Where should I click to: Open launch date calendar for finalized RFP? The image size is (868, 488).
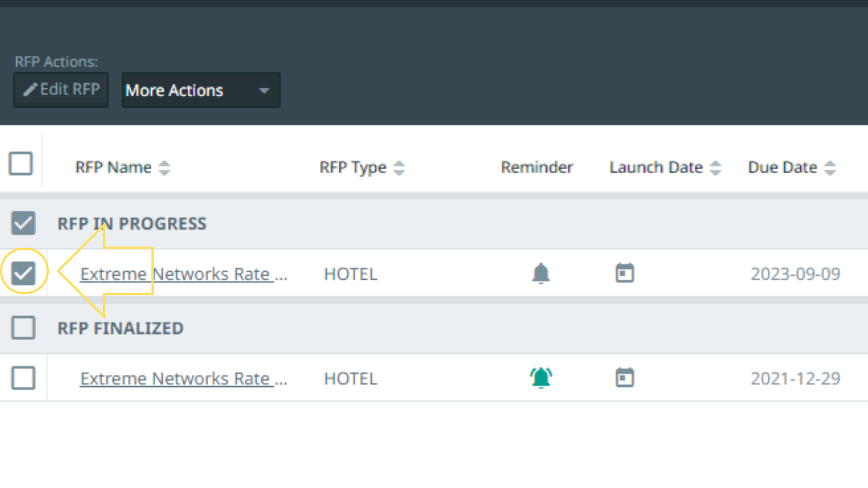(x=625, y=378)
